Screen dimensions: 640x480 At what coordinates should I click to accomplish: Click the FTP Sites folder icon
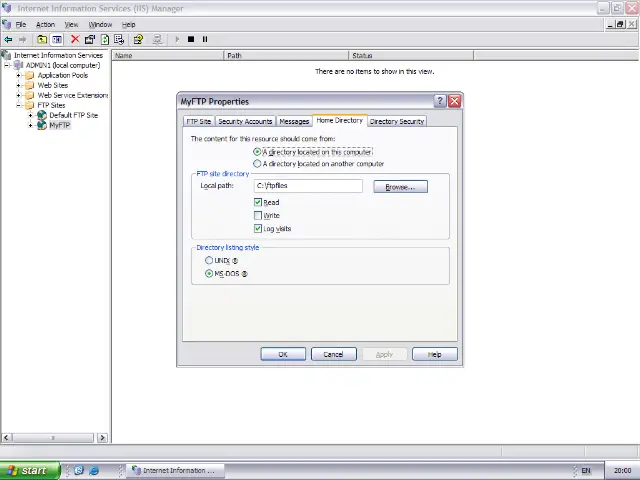click(29, 105)
